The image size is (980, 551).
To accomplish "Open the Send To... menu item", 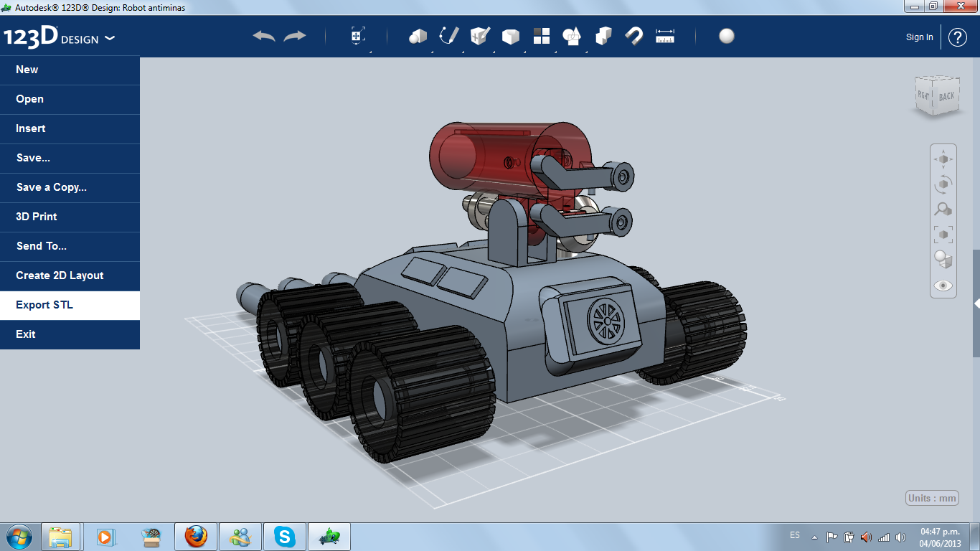I will pyautogui.click(x=70, y=246).
